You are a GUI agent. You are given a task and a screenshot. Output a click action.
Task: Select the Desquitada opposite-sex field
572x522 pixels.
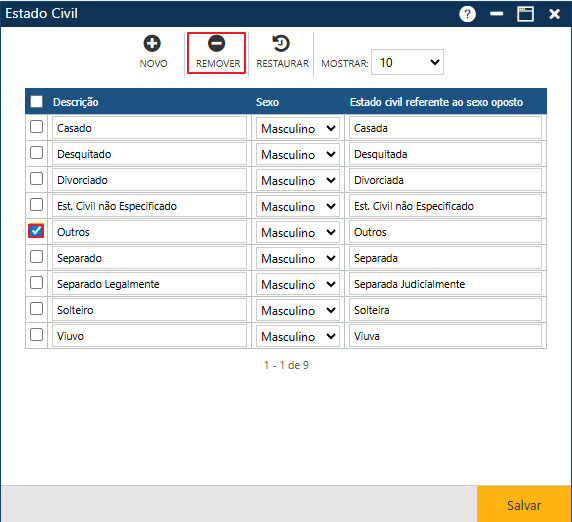click(x=445, y=154)
